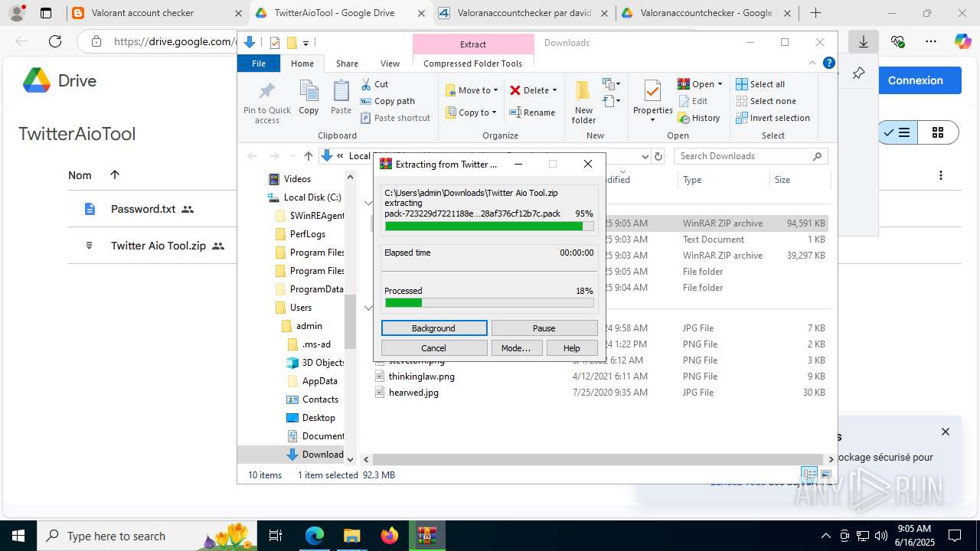
Task: Open Password.txt in Google Drive
Action: pos(143,209)
